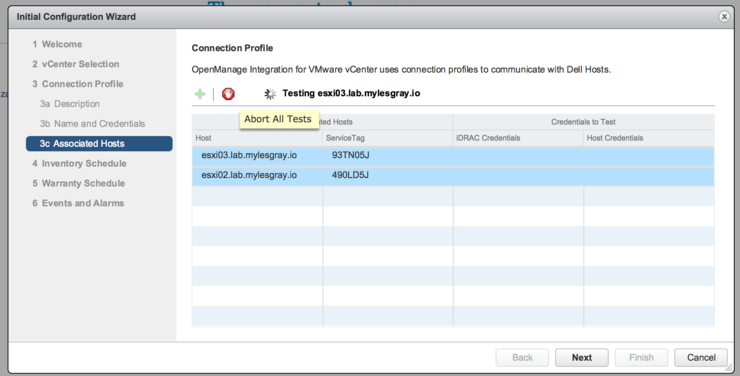
Task: Click the Cancel button
Action: [x=701, y=358]
